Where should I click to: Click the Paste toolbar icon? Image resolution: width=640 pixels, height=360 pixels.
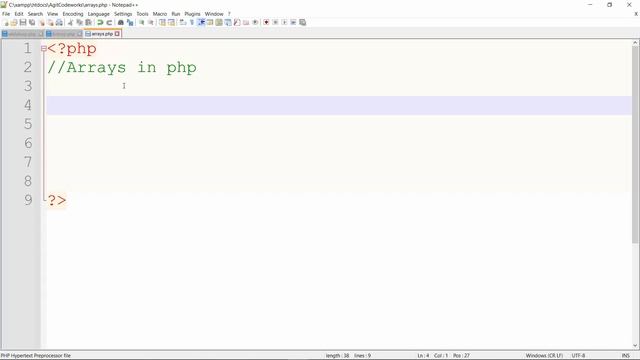[88, 22]
